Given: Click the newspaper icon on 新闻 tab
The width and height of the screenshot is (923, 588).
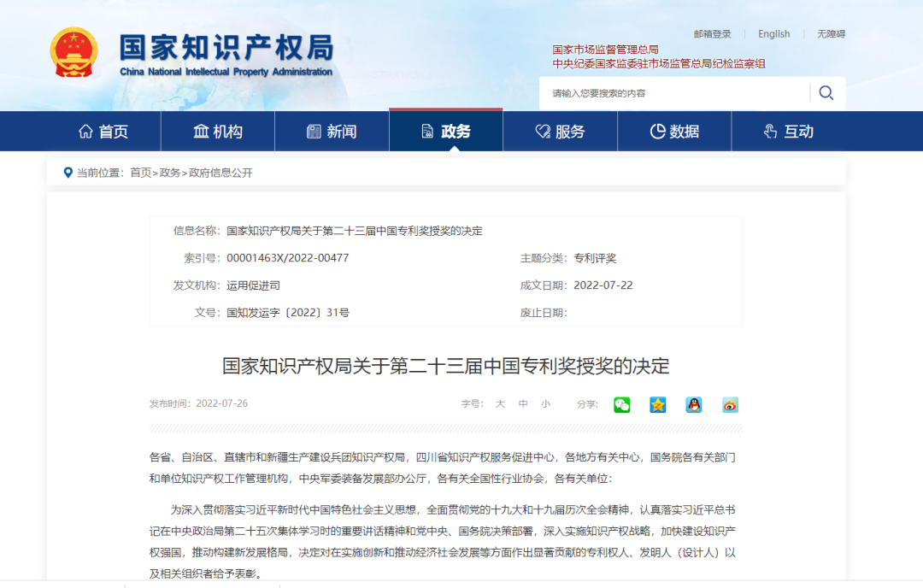Looking at the screenshot, I should click(315, 130).
